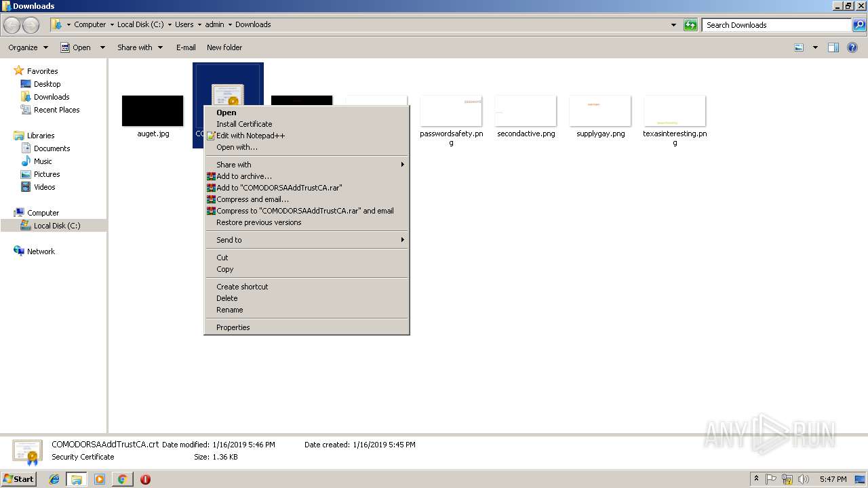The height and width of the screenshot is (488, 868).
Task: Click Users in the address path
Action: (x=184, y=24)
